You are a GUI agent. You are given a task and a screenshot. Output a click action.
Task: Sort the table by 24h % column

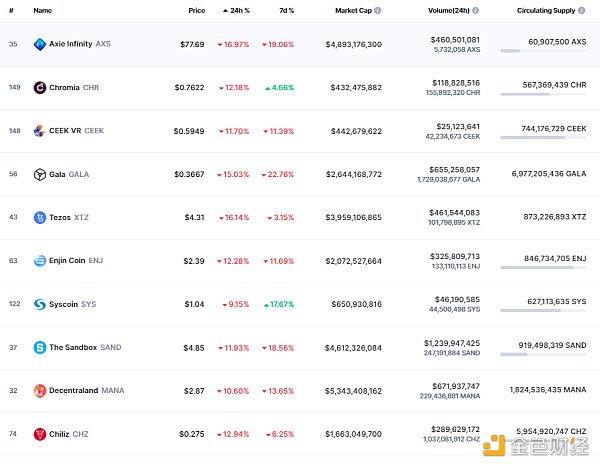236,11
